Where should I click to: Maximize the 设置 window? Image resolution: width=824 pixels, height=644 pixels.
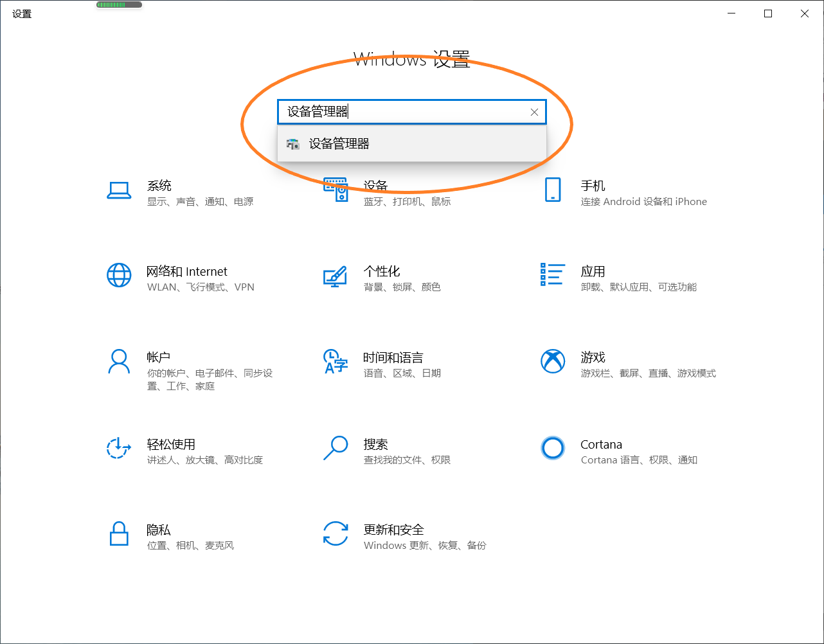click(768, 13)
